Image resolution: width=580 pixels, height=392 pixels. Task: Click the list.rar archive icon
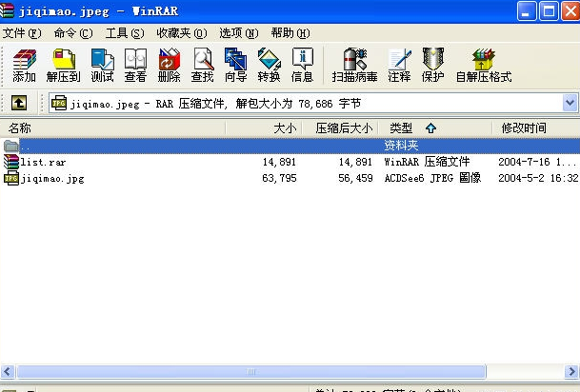(x=11, y=162)
